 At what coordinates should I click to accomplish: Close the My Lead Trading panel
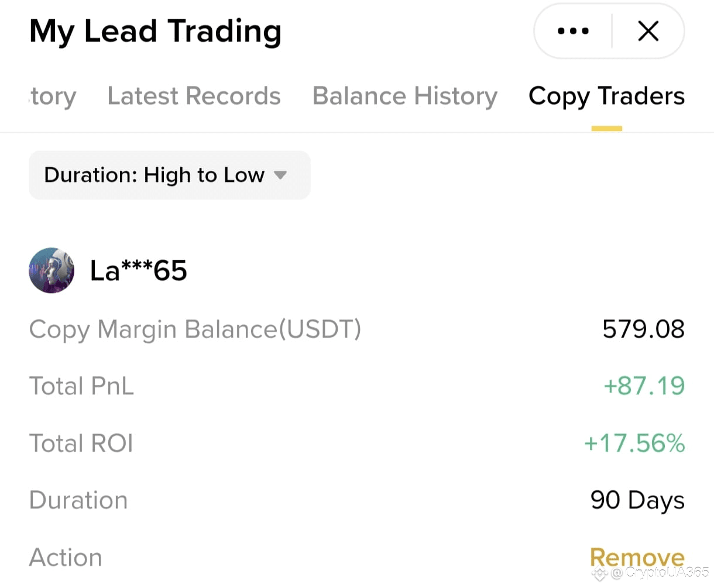coord(648,31)
